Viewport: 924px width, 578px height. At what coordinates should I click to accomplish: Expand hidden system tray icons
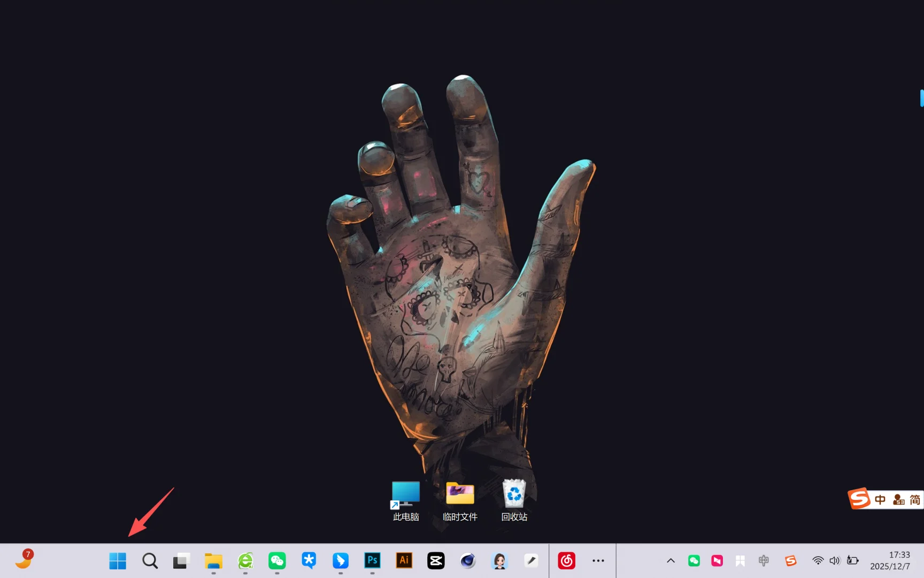pyautogui.click(x=671, y=561)
